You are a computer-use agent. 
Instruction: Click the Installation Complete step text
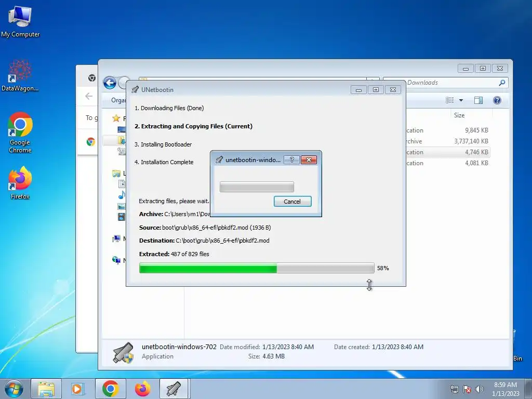(164, 162)
